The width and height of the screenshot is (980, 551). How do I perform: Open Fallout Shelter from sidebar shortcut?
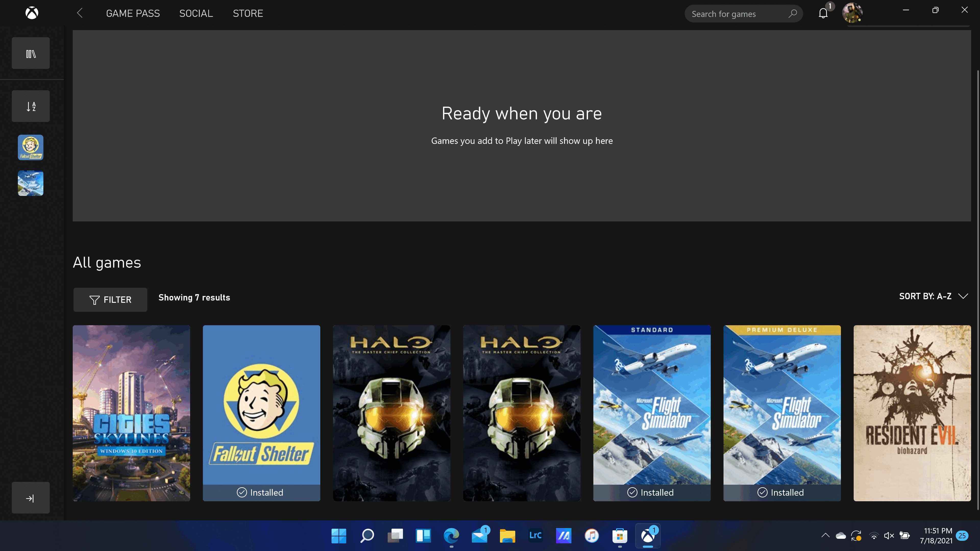30,147
